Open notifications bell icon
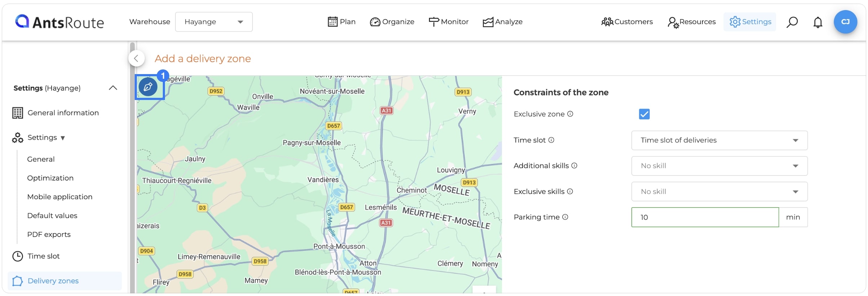This screenshot has height=296, width=868. click(x=818, y=22)
